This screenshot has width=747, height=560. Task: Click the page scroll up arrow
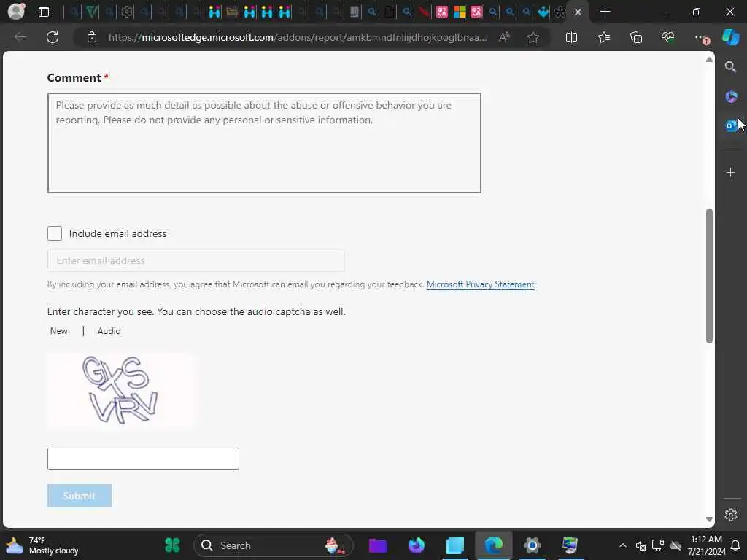pos(709,60)
